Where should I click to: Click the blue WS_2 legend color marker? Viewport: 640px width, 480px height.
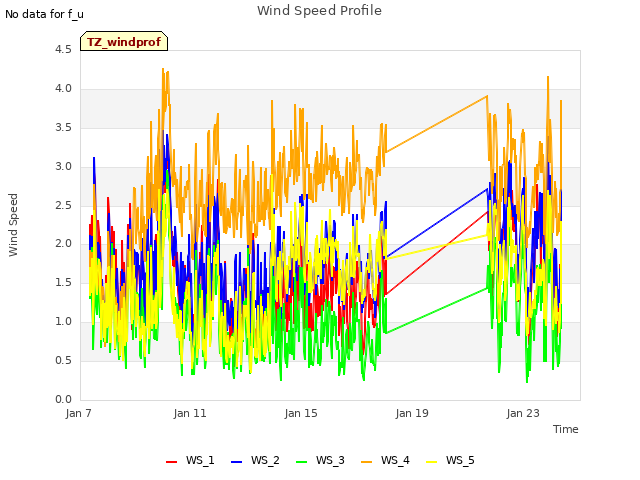coord(237,462)
